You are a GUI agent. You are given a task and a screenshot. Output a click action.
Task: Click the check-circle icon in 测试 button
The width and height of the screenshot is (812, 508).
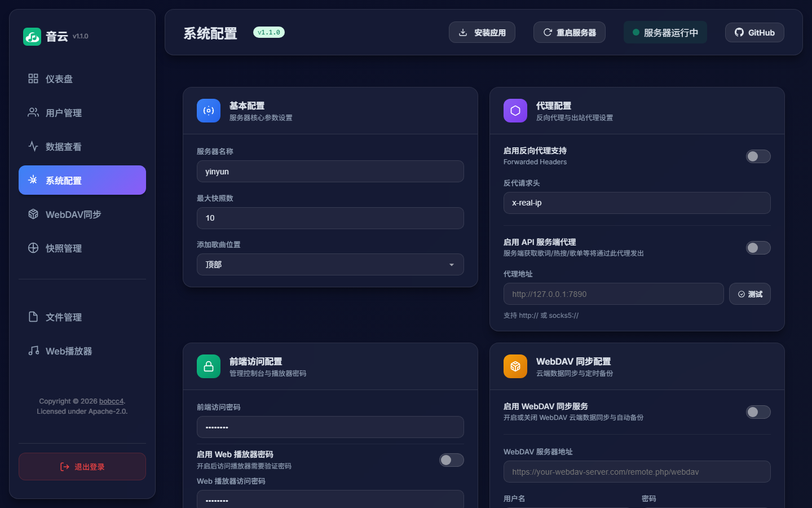tap(742, 294)
